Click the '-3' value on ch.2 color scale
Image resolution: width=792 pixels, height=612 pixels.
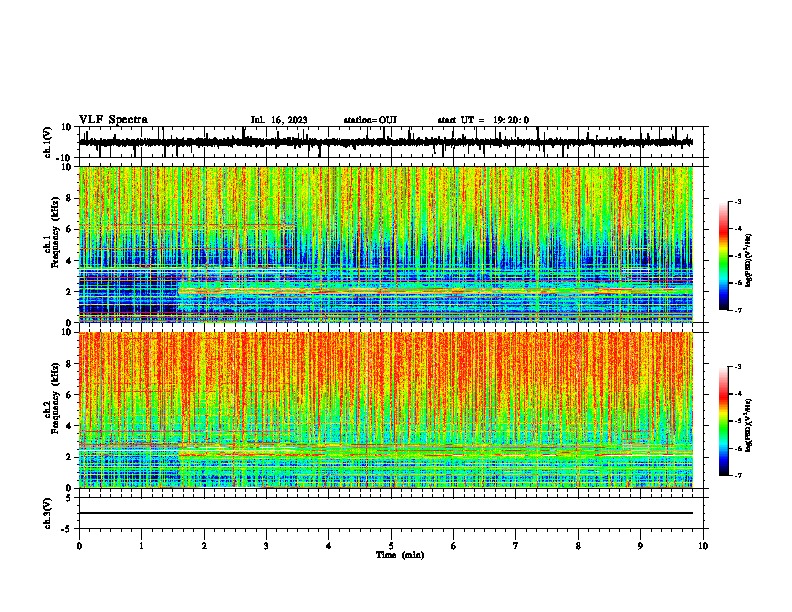coord(738,367)
